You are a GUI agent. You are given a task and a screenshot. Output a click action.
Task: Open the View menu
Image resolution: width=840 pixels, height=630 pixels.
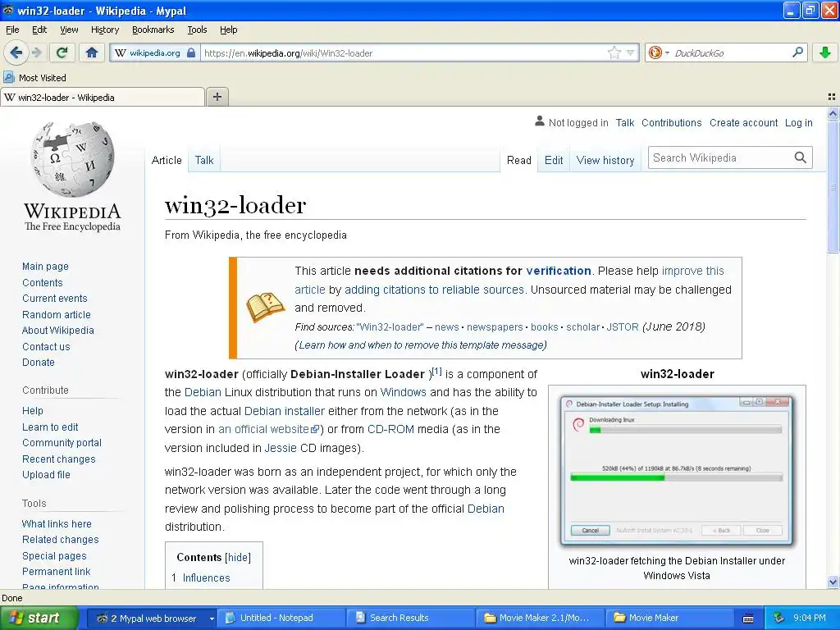click(x=69, y=30)
